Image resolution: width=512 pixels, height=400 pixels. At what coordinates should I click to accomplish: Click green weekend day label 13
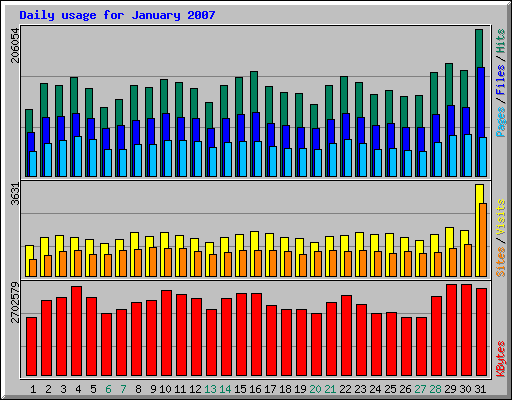coord(210,389)
